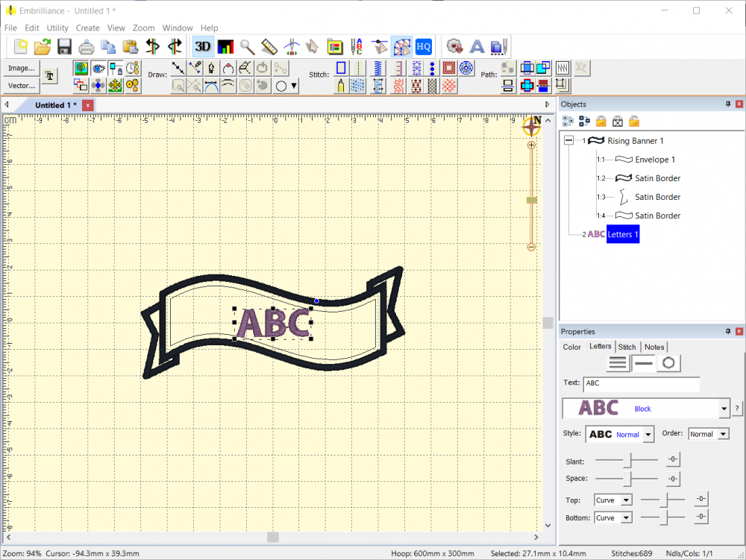746x560 pixels.
Task: Toggle 3D stitch view mode
Action: tap(202, 46)
